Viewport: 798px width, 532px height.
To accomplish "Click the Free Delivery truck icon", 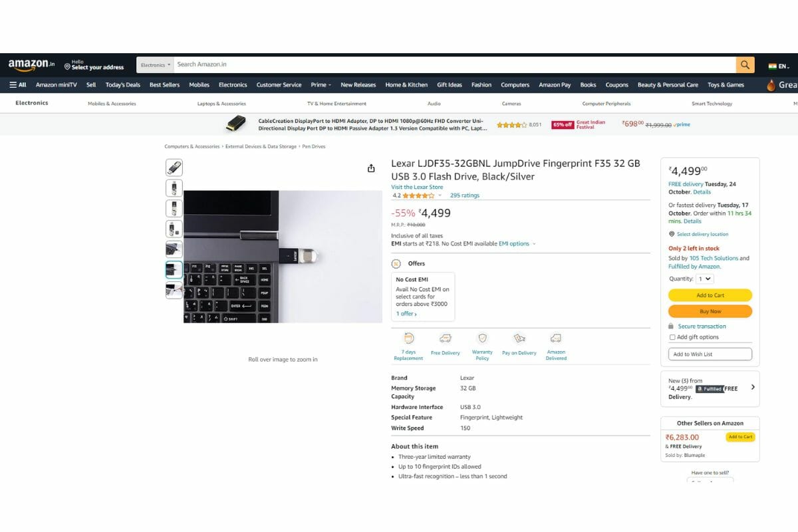I will tap(446, 338).
